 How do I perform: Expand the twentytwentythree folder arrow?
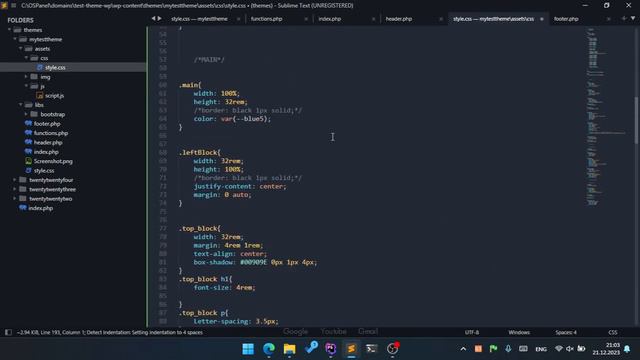[x=15, y=189]
